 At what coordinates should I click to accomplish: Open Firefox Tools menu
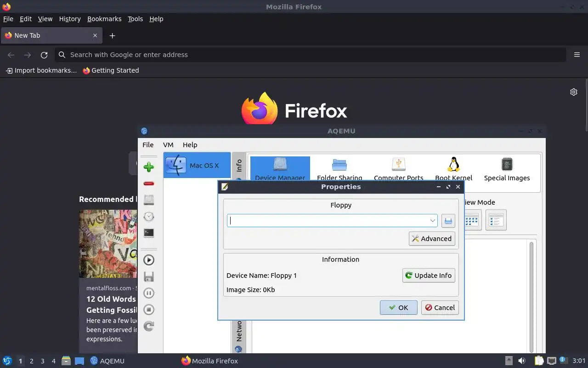[135, 19]
